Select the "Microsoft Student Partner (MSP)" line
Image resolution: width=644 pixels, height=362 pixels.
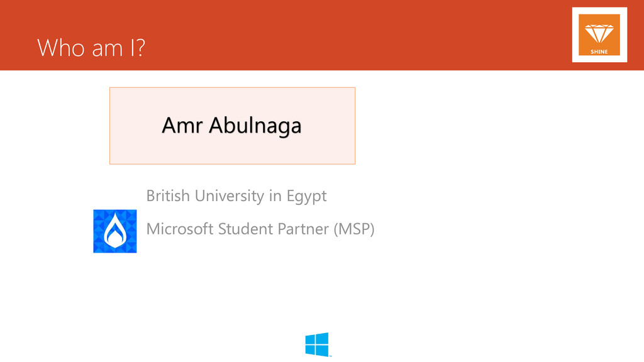click(260, 229)
